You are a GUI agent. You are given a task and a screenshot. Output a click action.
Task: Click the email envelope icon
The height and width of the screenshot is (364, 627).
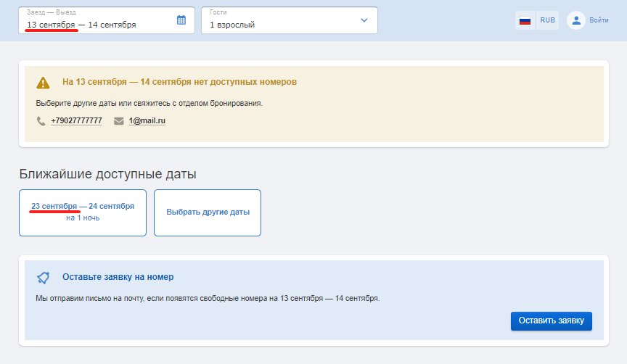click(119, 120)
